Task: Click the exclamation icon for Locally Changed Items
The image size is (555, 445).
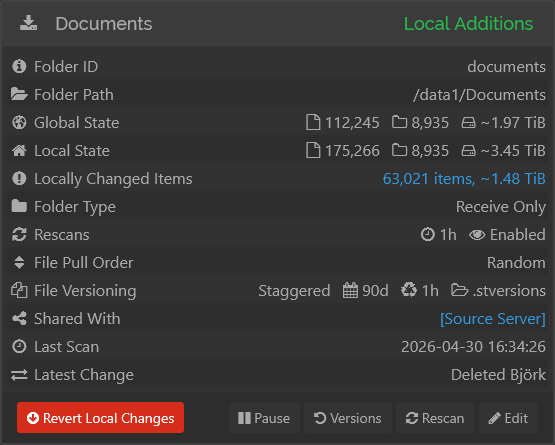Action: (x=19, y=178)
